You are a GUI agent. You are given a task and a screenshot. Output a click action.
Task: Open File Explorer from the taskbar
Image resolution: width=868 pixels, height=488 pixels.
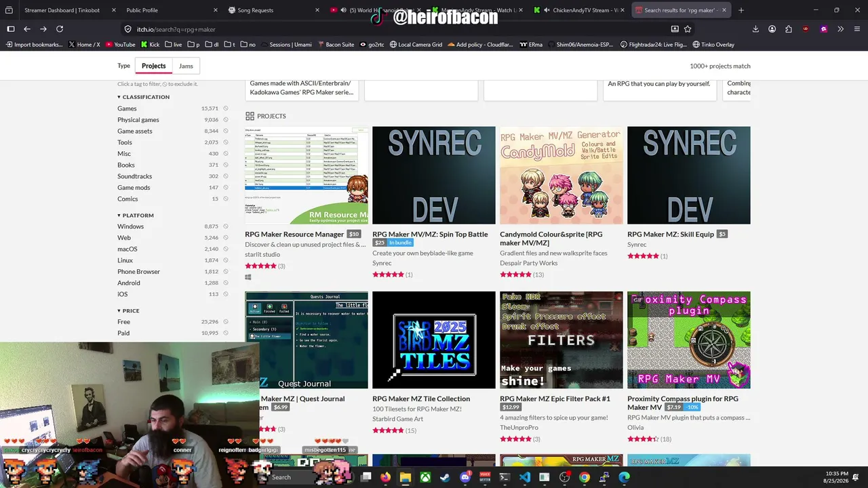(x=406, y=477)
